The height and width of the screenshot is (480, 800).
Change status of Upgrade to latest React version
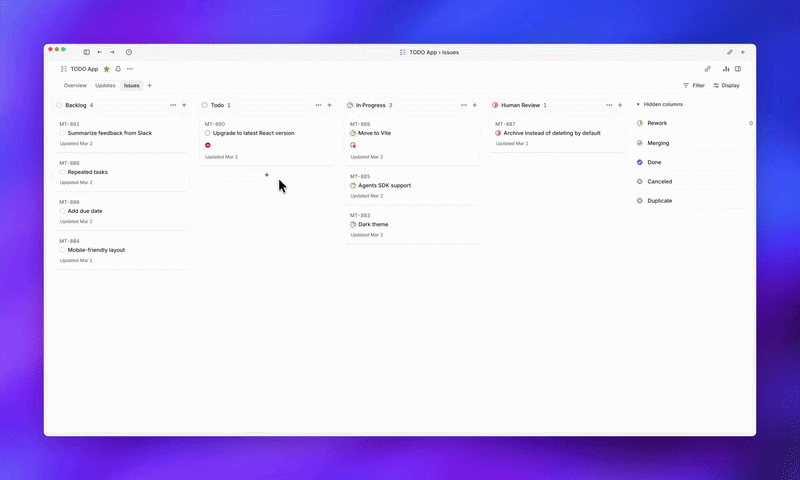(208, 133)
